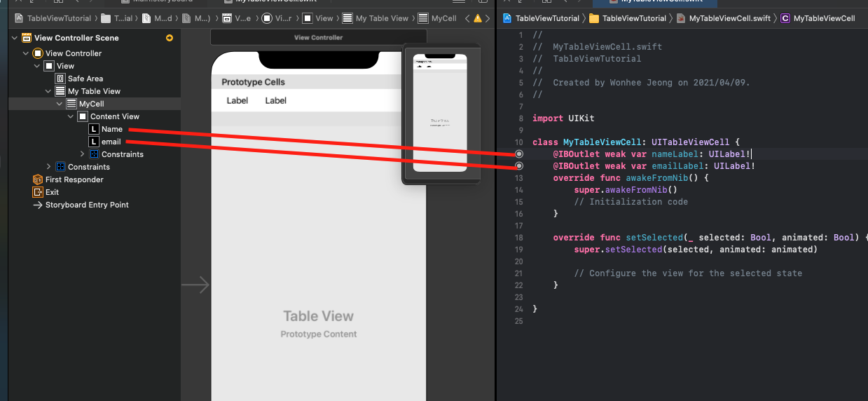
Task: Collapse the My Table View node
Action: click(49, 91)
